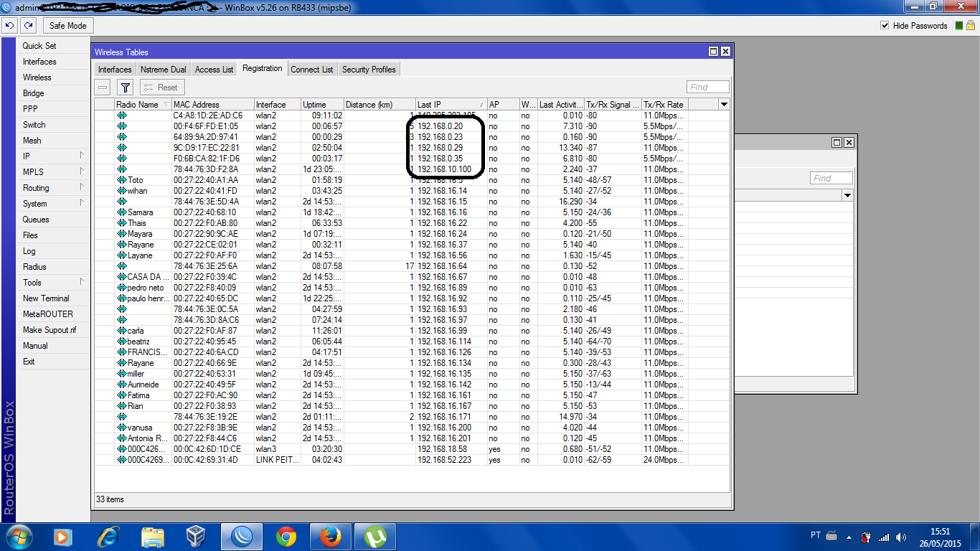This screenshot has height=551, width=980.
Task: Sort by the MAC Address column header
Action: pos(213,105)
